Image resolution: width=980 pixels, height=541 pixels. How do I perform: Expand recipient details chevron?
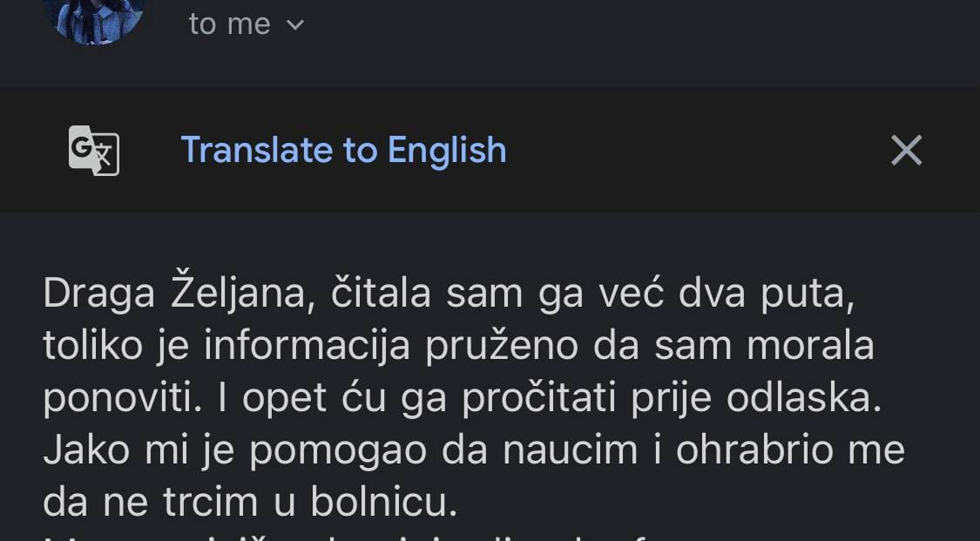point(295,24)
